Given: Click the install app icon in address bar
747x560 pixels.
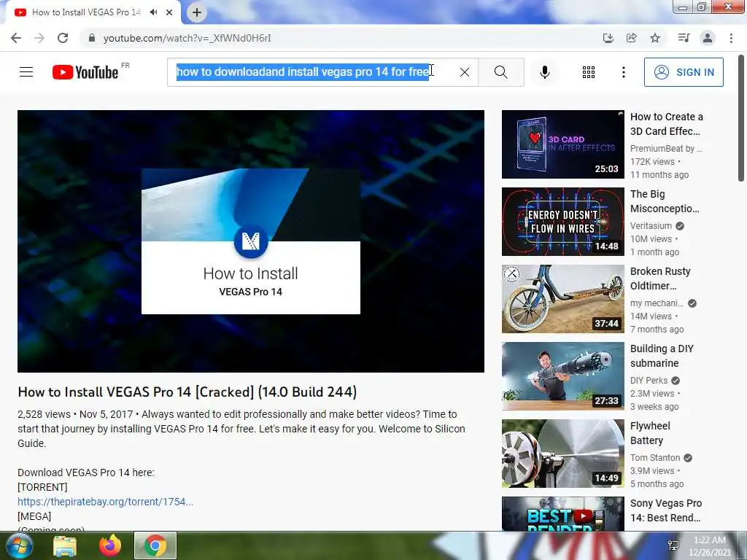Looking at the screenshot, I should click(608, 38).
